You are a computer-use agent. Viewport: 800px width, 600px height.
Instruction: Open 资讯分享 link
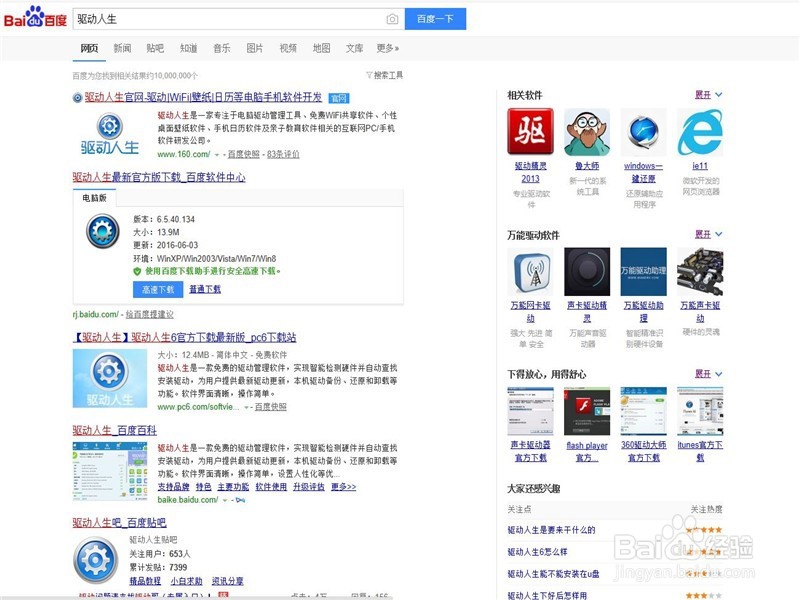pos(228,581)
